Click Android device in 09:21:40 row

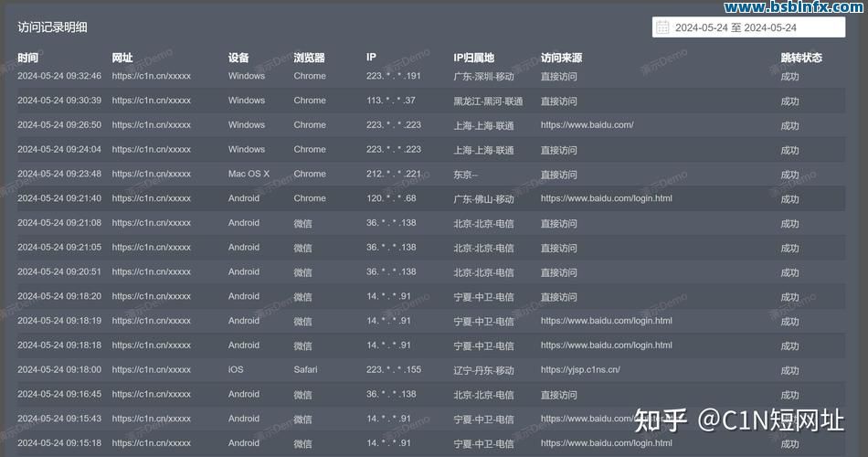click(x=244, y=198)
